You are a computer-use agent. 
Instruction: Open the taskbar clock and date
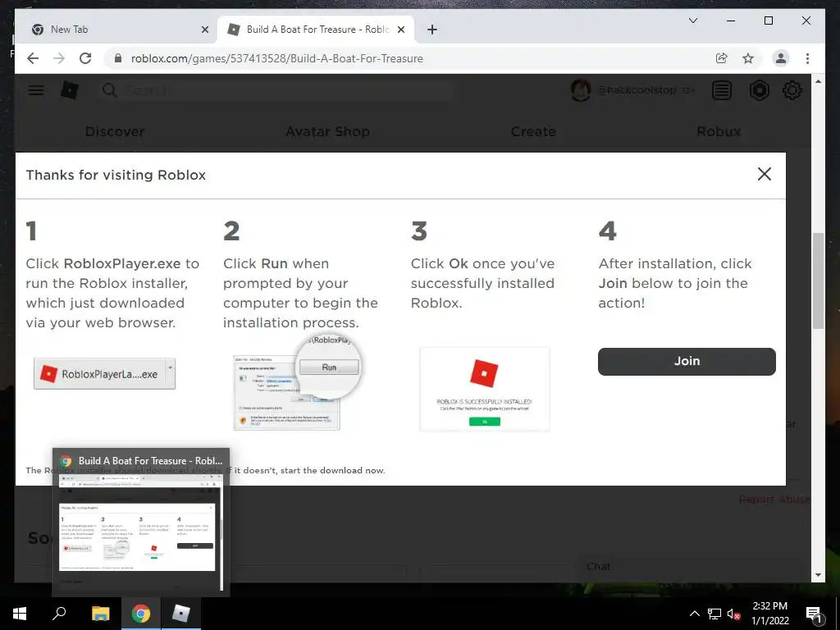pos(769,614)
